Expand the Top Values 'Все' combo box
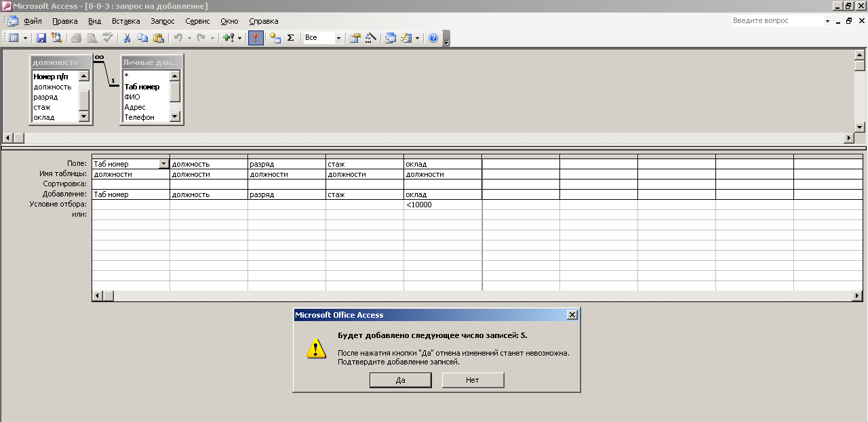Viewport: 868px width, 422px height. pyautogui.click(x=338, y=38)
